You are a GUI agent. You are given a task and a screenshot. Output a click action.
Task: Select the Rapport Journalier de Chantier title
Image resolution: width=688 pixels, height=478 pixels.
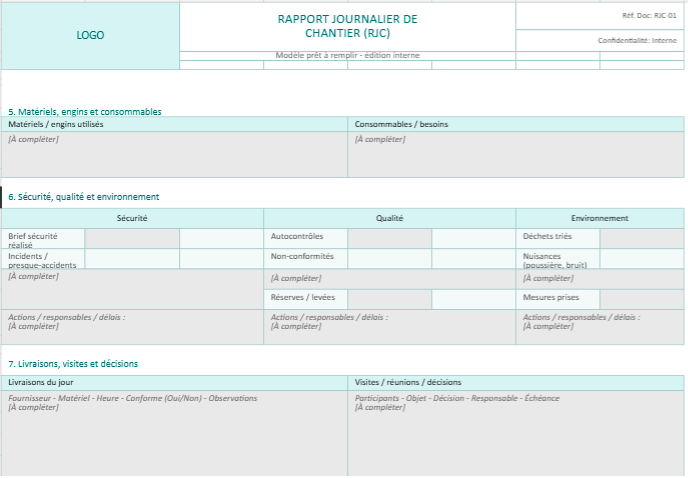(347, 26)
